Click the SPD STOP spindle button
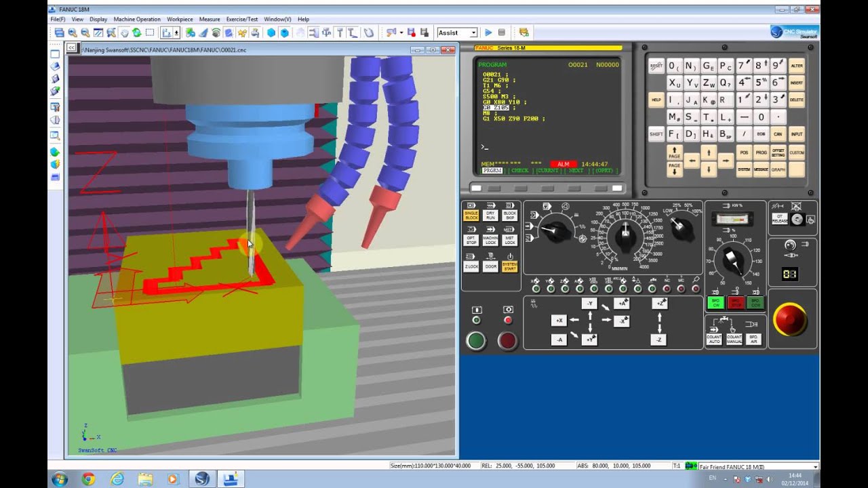868x488 pixels. tap(735, 303)
